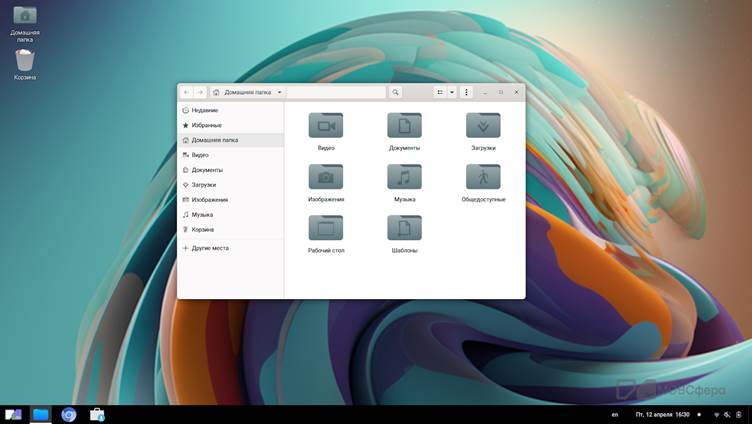The width and height of the screenshot is (752, 424).
Task: Select the Музыка folder icon
Action: 404,177
